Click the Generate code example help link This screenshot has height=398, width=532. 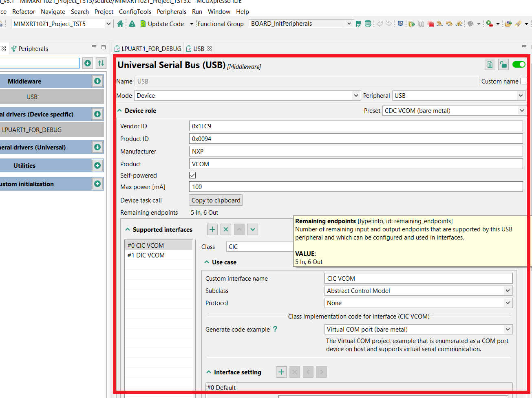point(275,329)
